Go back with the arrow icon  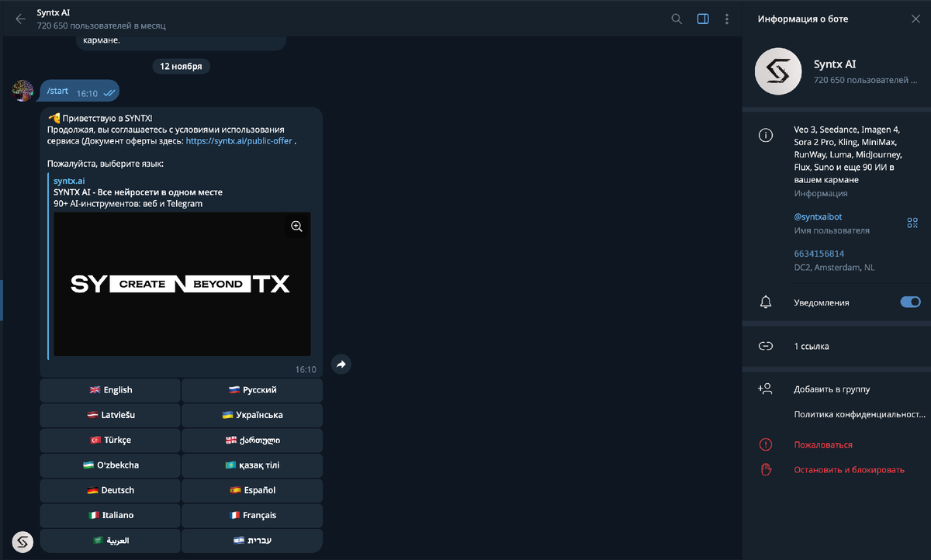coord(20,19)
